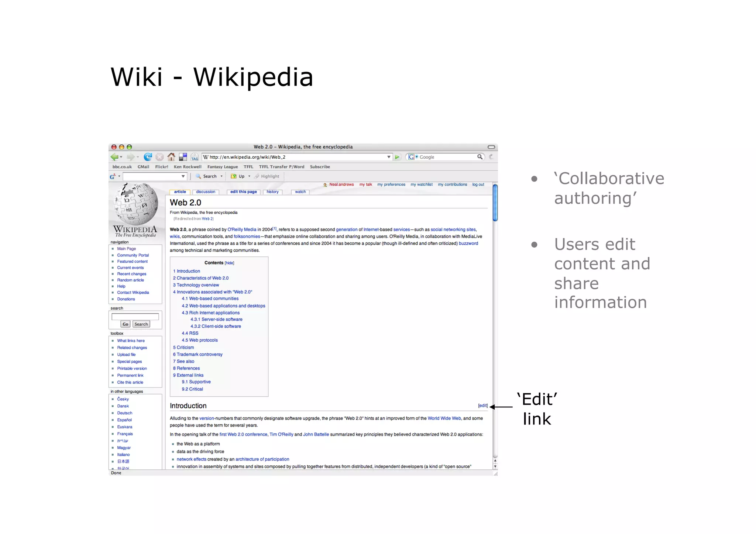Click the Random article link

(x=131, y=280)
